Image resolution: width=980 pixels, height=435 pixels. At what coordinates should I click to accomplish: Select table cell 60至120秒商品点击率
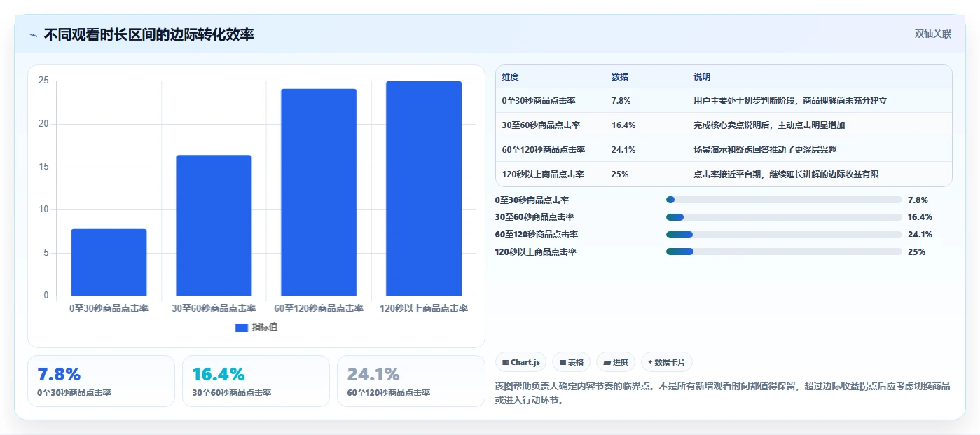point(543,150)
